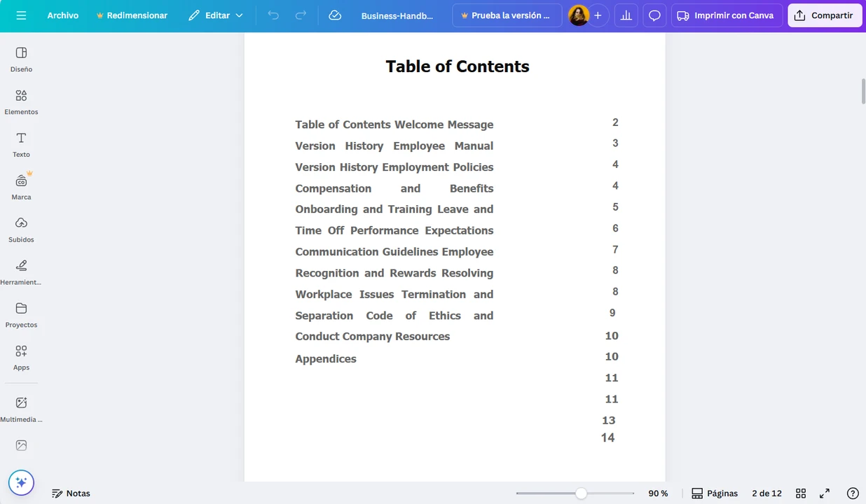Click the Compartir button
The image size is (866, 504).
pyautogui.click(x=825, y=15)
